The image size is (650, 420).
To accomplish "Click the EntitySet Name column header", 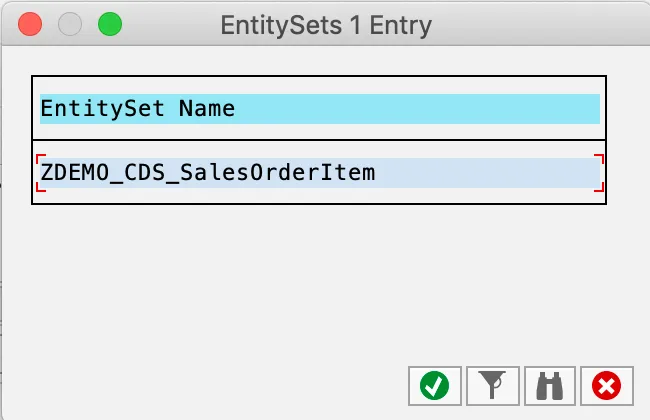I will [x=138, y=108].
